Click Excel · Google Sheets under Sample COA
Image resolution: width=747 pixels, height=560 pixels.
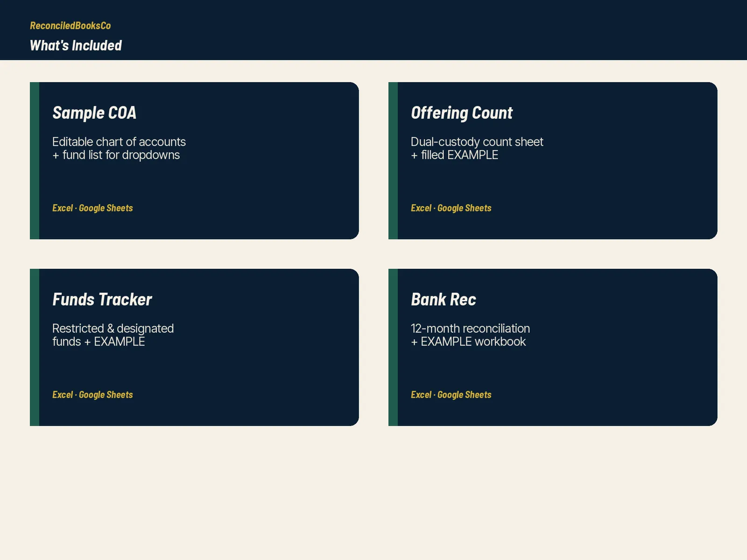[x=92, y=208]
